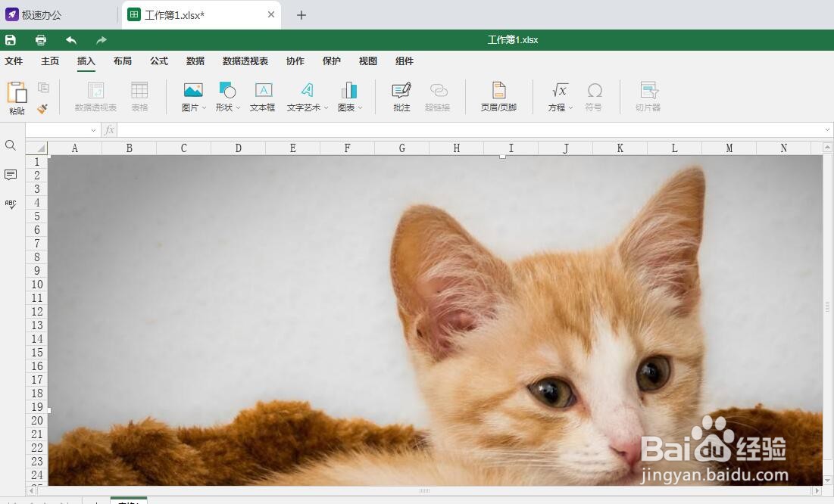Switch to the 数据 ribbon tab

tap(195, 61)
